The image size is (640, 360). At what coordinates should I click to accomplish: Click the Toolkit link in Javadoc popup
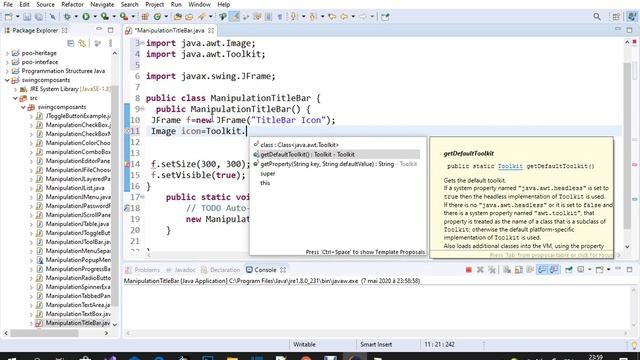510,166
